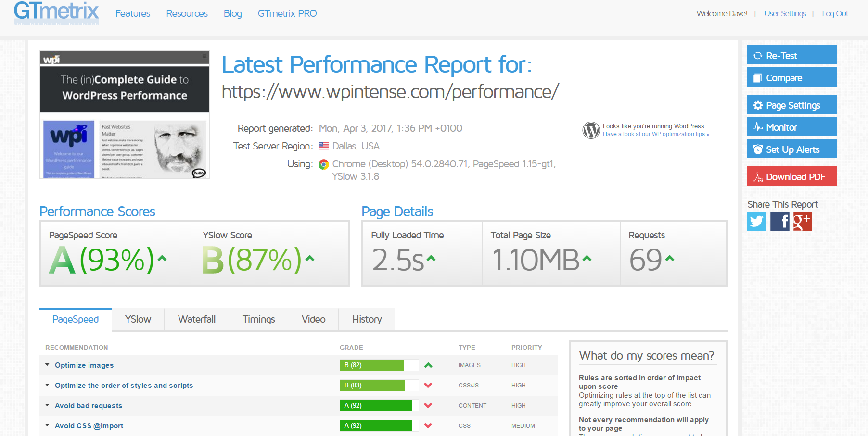This screenshot has width=868, height=436.
Task: Click the Download PDF document icon
Action: click(758, 177)
